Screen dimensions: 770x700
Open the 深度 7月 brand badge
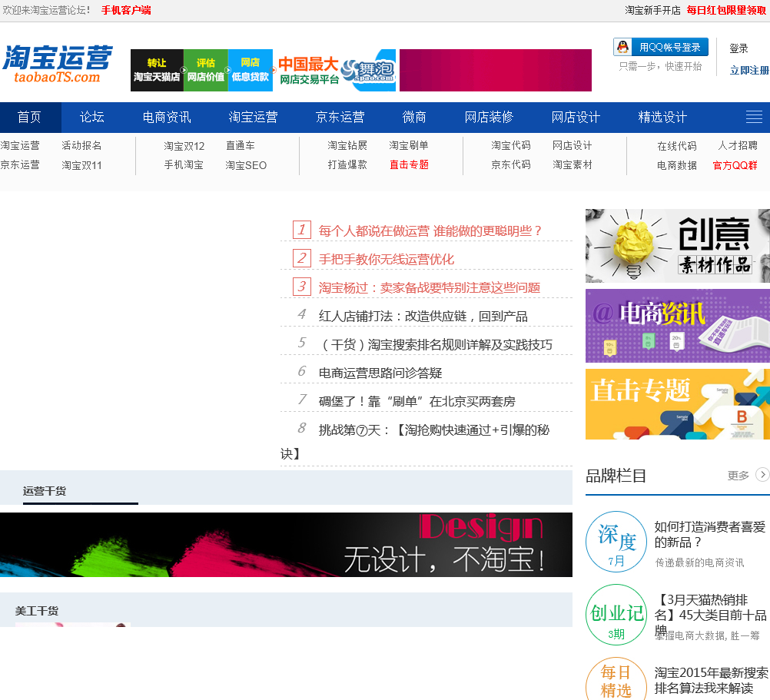(x=616, y=542)
